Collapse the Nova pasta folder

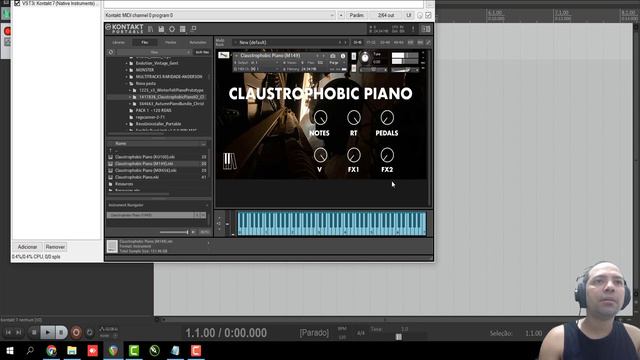(127, 83)
